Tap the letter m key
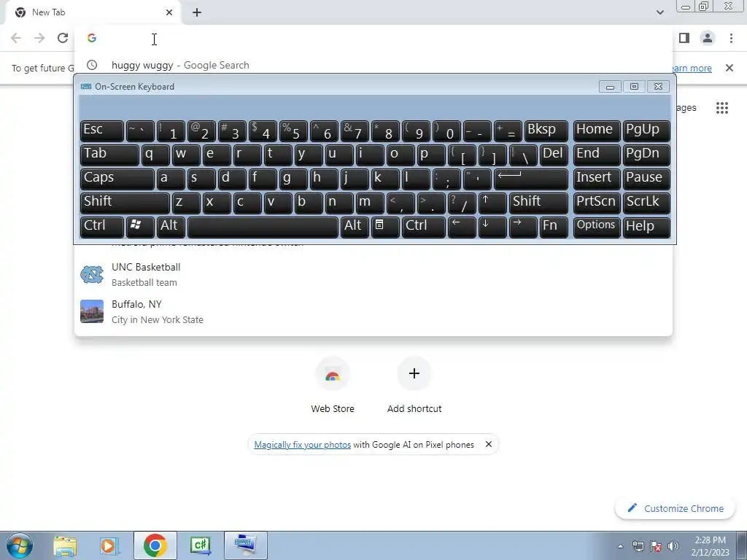The image size is (747, 560). point(370,203)
